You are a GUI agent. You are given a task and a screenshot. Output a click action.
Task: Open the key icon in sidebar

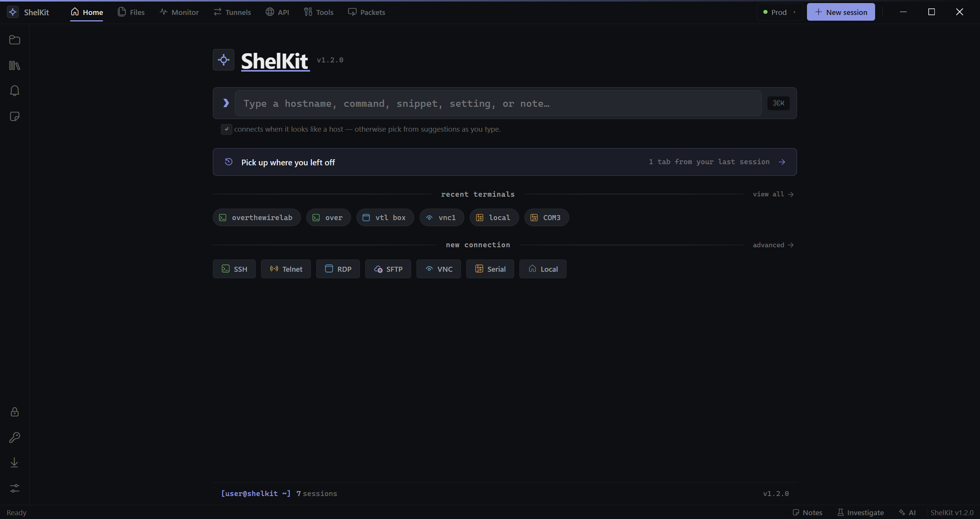point(15,437)
